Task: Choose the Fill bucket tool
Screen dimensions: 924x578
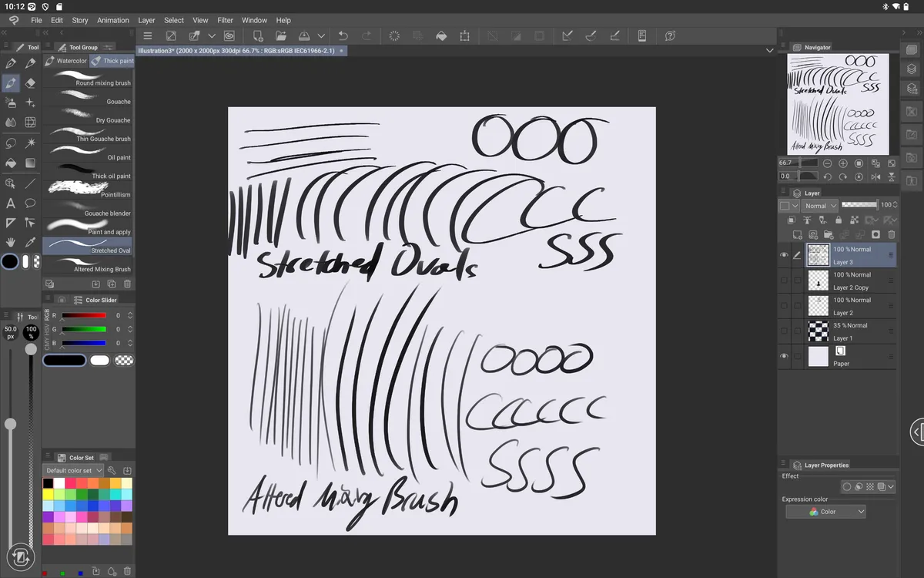Action: coord(11,163)
